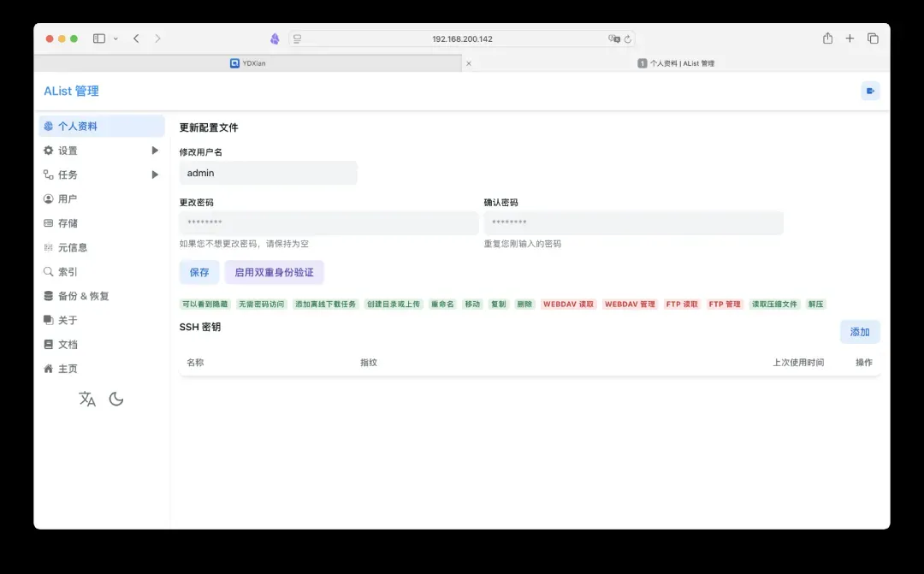Click the logout icon in top-right header

[870, 92]
